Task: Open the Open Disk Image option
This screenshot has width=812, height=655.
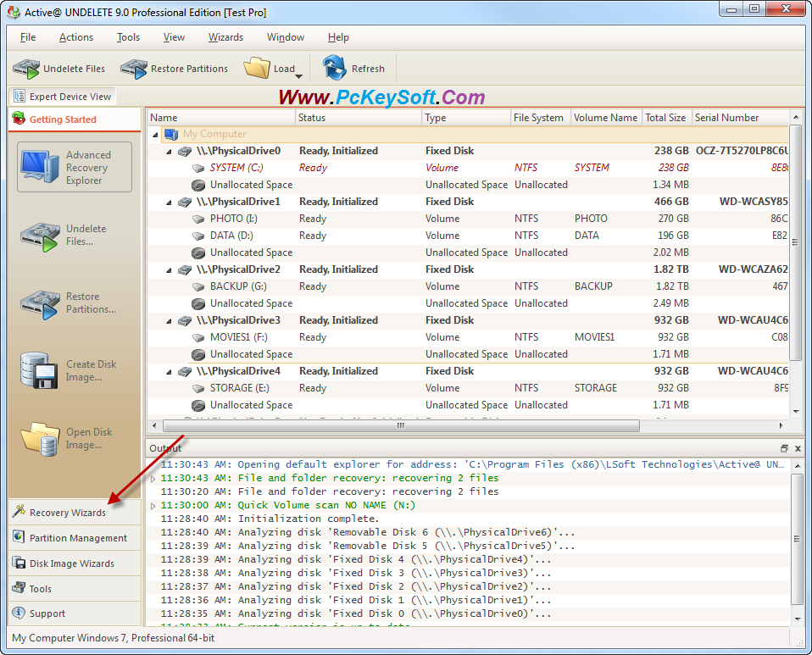Action: (67, 439)
